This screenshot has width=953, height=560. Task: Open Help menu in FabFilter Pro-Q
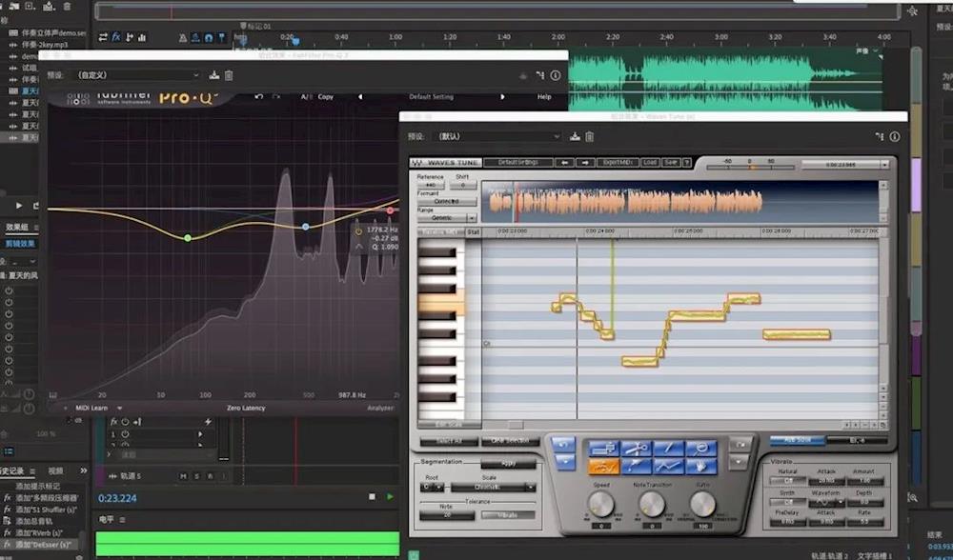(544, 96)
